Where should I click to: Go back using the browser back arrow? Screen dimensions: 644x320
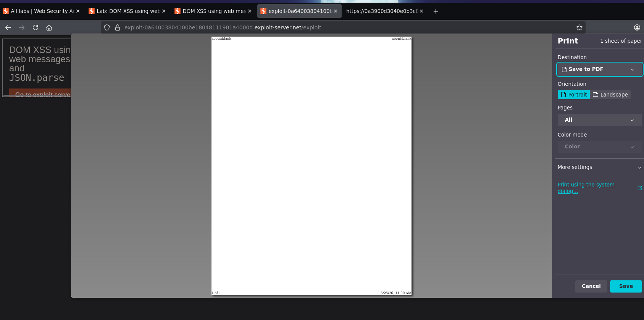(x=8, y=27)
